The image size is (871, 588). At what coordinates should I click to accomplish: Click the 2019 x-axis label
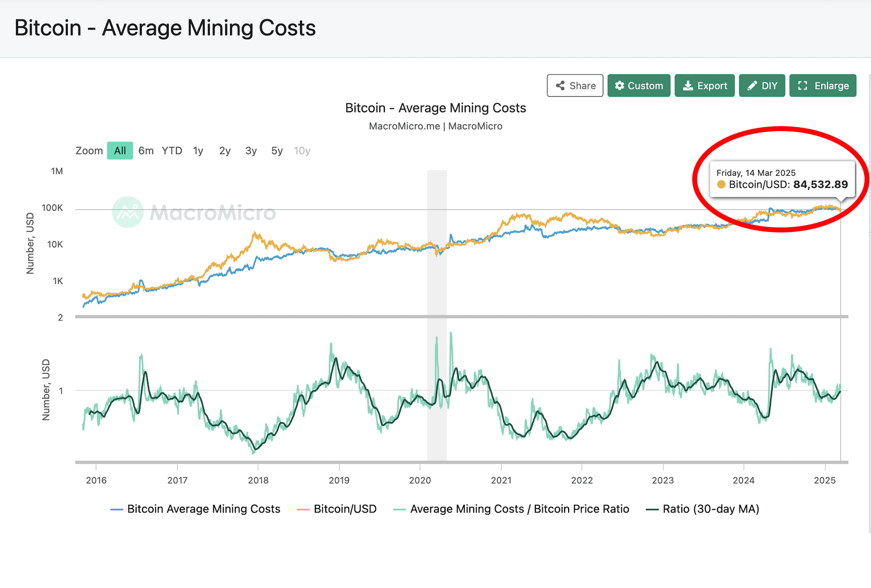point(339,480)
